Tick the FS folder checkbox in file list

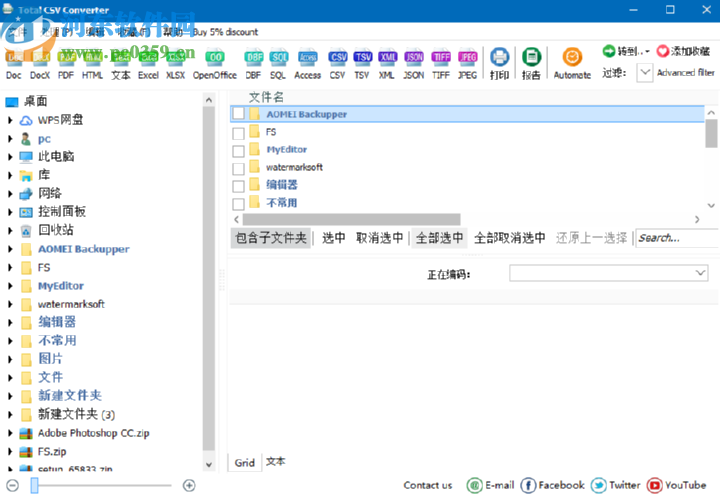238,134
